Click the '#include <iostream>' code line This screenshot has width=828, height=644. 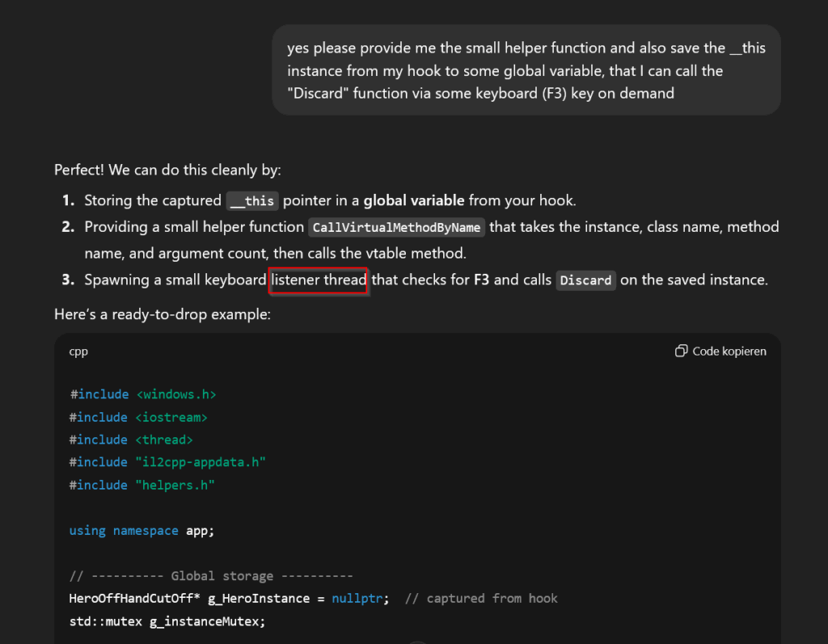[x=138, y=417]
